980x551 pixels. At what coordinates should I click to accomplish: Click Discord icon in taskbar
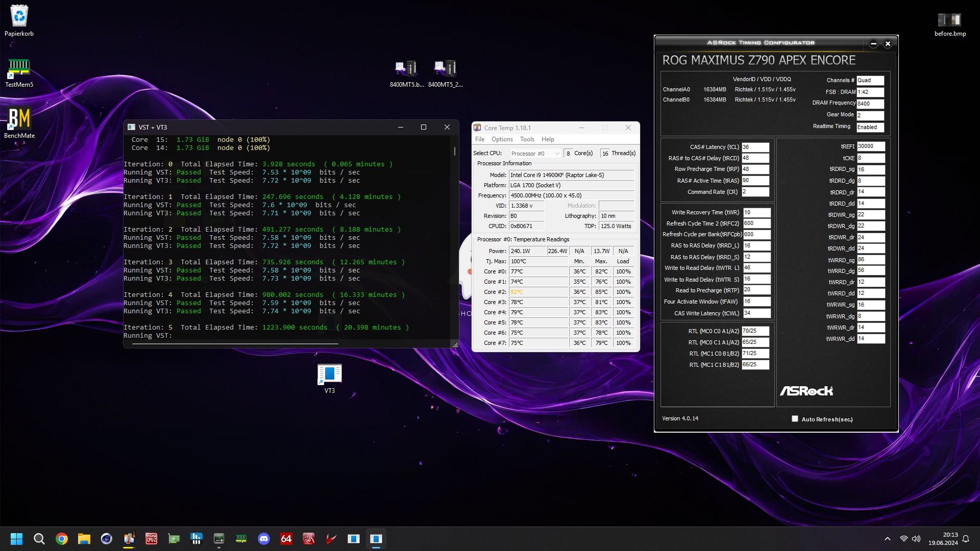pyautogui.click(x=264, y=539)
